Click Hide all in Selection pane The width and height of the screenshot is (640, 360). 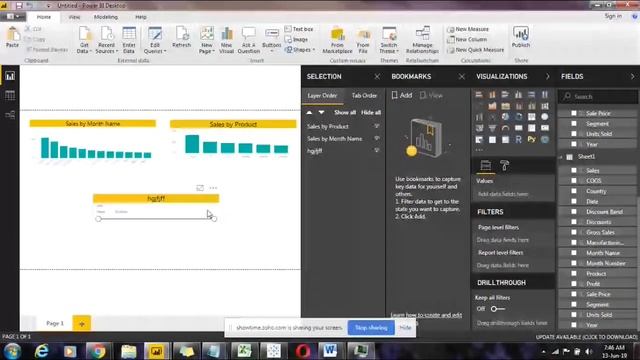(371, 112)
